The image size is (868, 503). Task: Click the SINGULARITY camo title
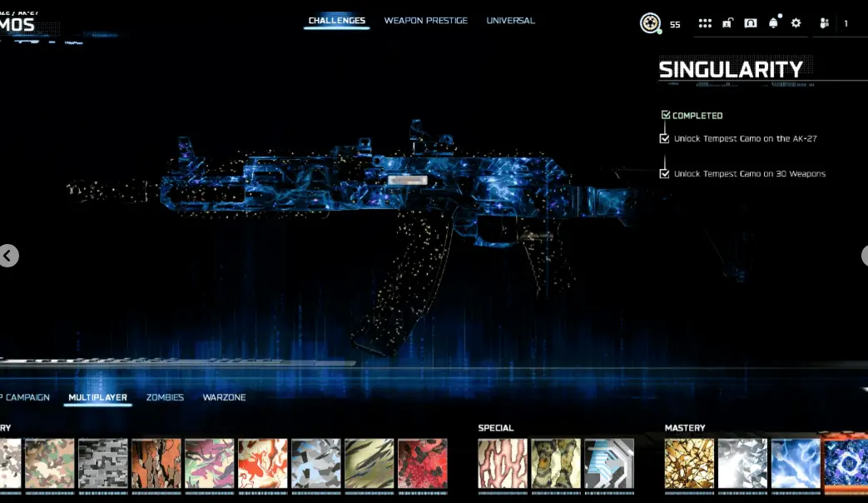tap(731, 69)
